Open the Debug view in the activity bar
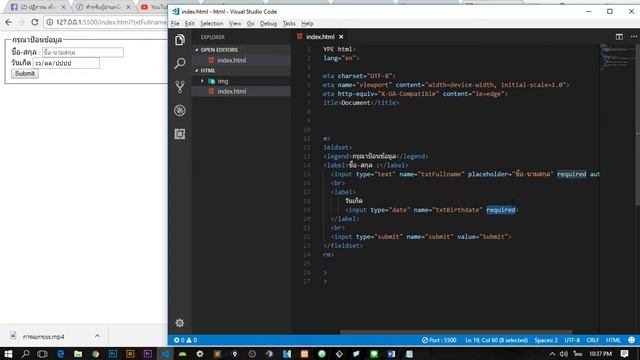640x360 pixels. pos(180,111)
